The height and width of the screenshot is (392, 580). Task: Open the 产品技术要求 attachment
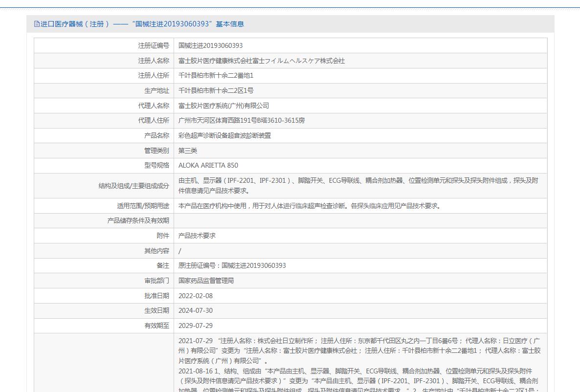tap(197, 236)
